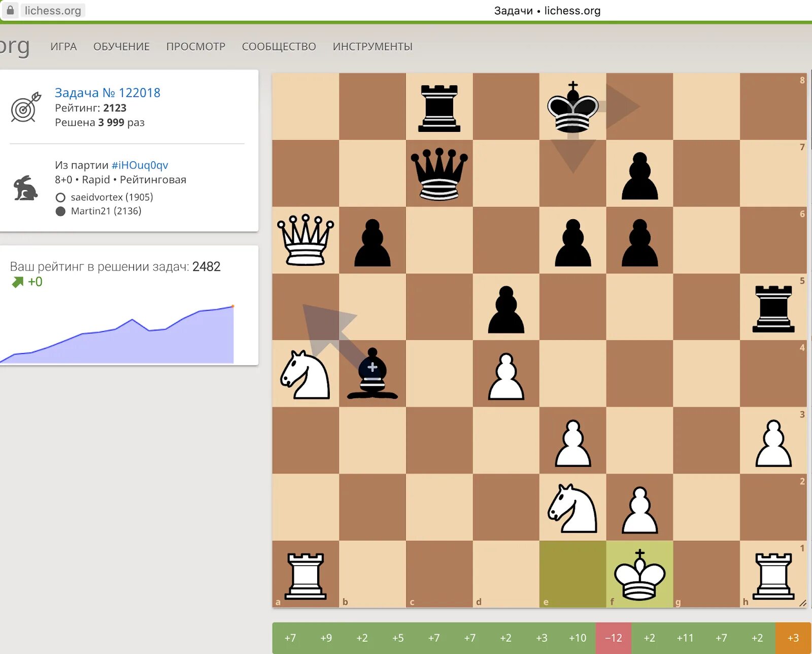
Task: Click the rabbit rapid game icon
Action: (25, 188)
